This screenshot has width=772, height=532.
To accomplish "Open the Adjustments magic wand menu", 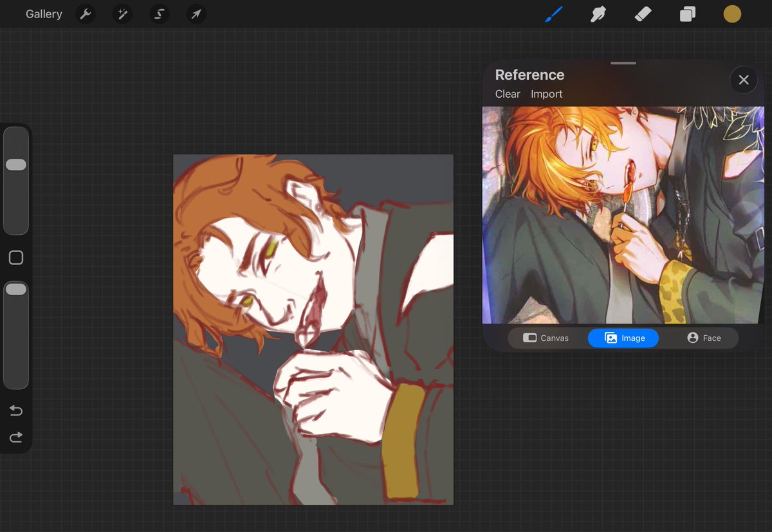I will click(x=122, y=14).
